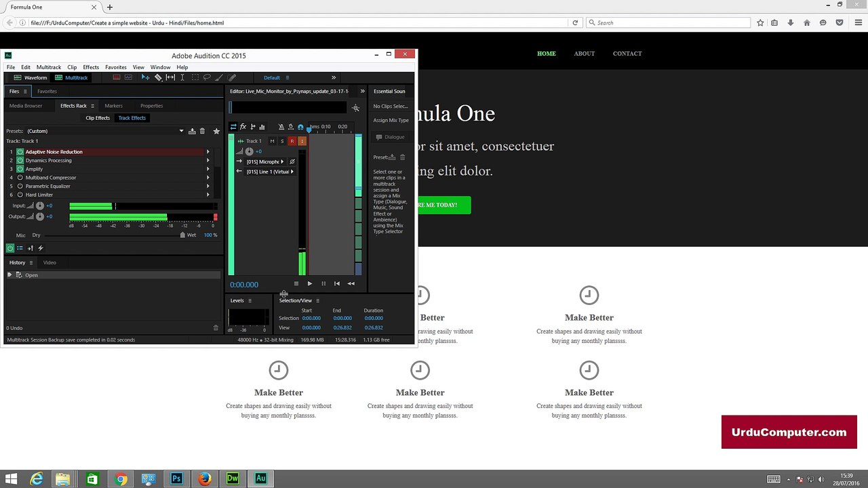Select the Razor tool in Audition toolbar
This screenshot has height=488, width=868.
click(158, 77)
